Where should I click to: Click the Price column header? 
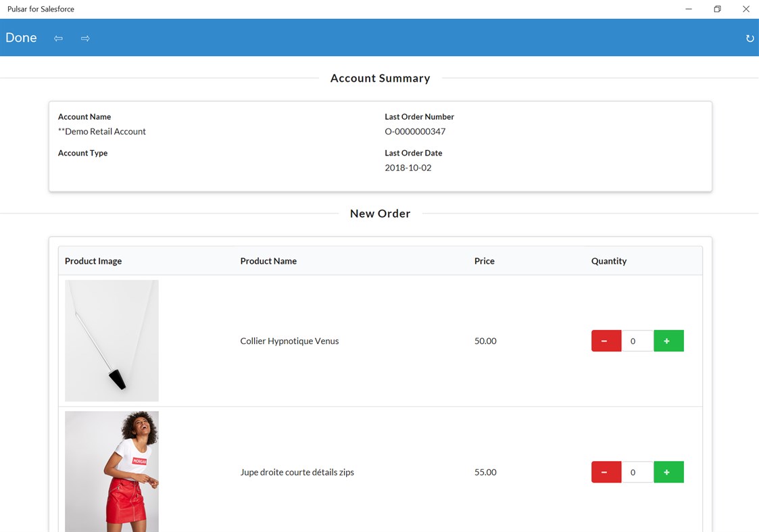point(484,260)
